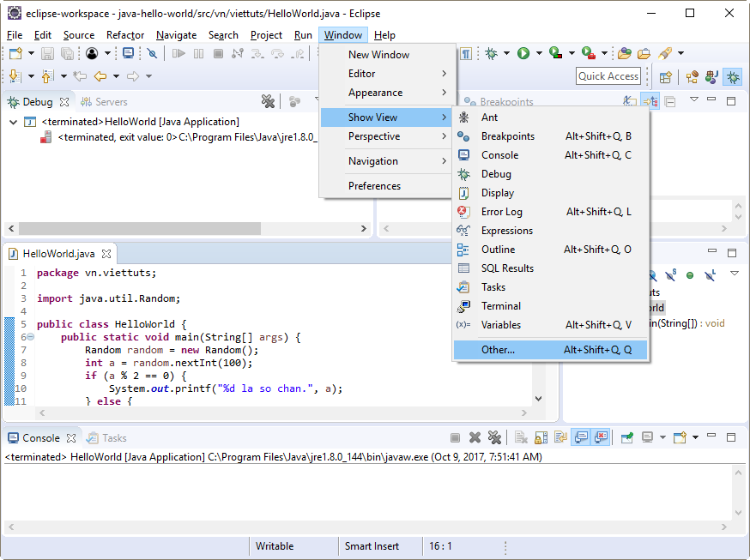Click Console terminate square icon
Image resolution: width=750 pixels, height=560 pixels.
tap(456, 437)
